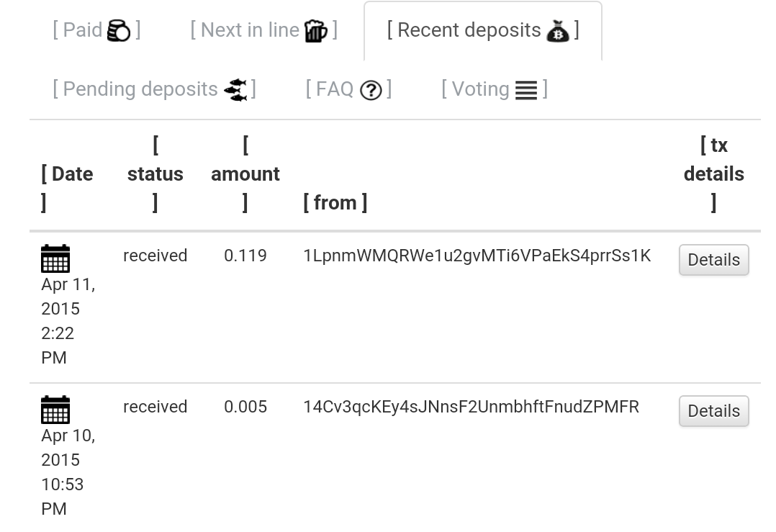
Task: Open the Voting tab
Action: [x=495, y=89]
